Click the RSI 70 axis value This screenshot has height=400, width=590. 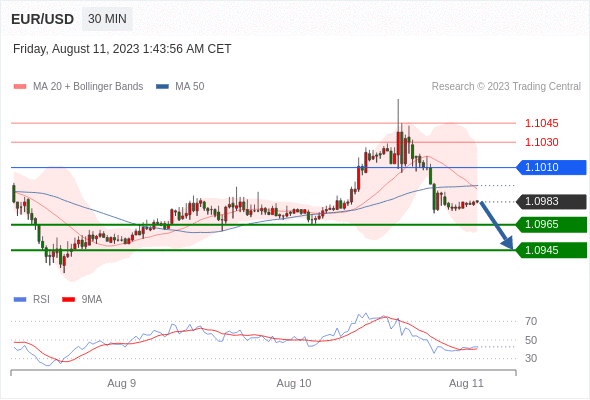(531, 321)
